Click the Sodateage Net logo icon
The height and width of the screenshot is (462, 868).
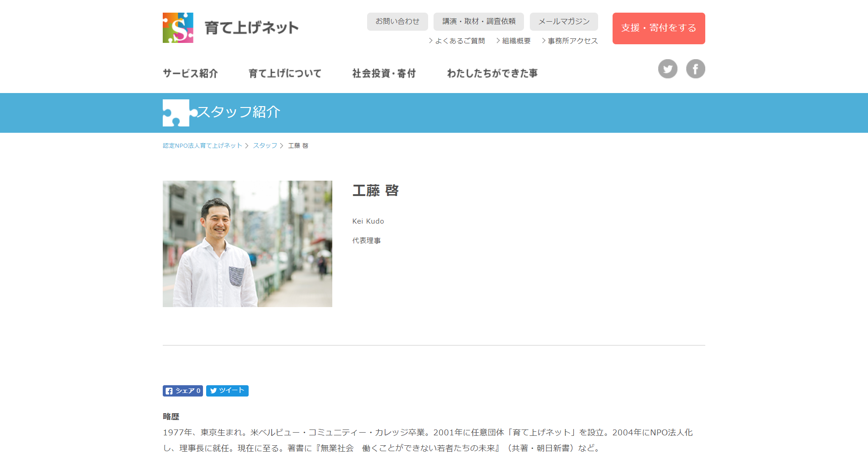[178, 28]
